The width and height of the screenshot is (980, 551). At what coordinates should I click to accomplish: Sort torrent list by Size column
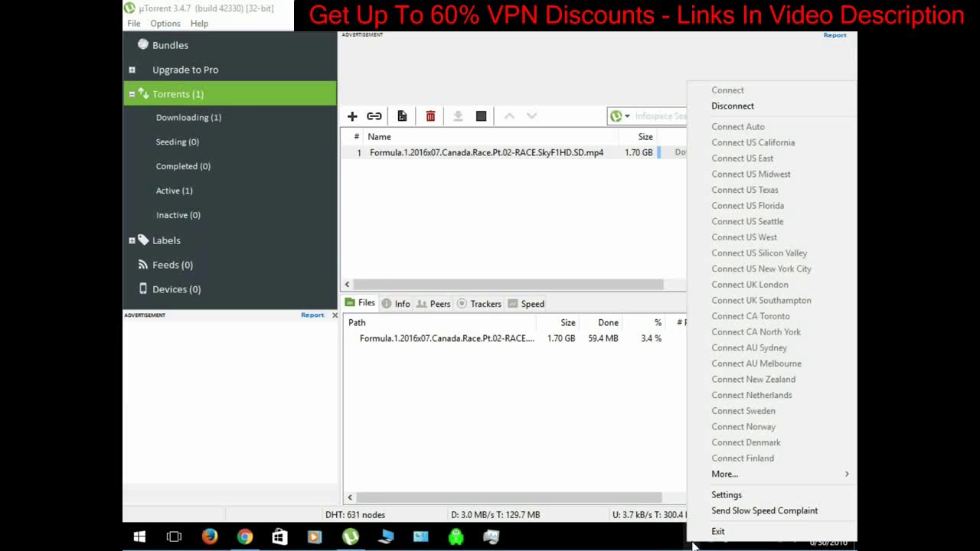point(645,137)
